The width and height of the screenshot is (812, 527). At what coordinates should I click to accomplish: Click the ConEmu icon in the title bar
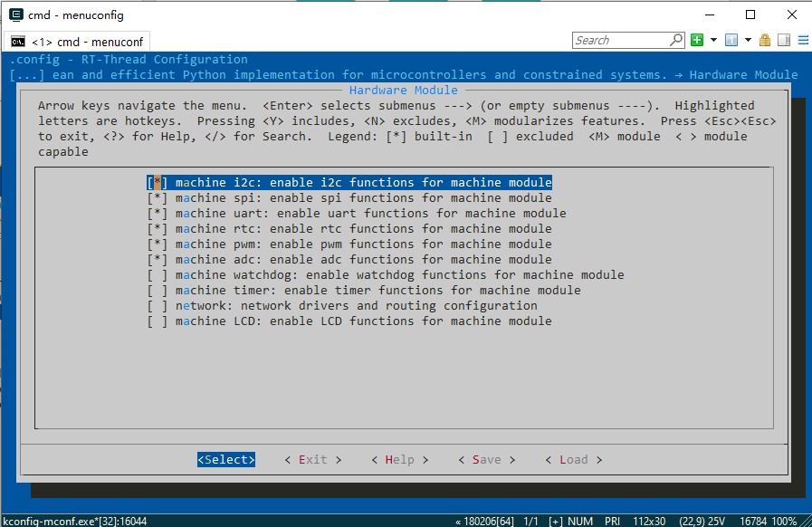click(x=16, y=14)
